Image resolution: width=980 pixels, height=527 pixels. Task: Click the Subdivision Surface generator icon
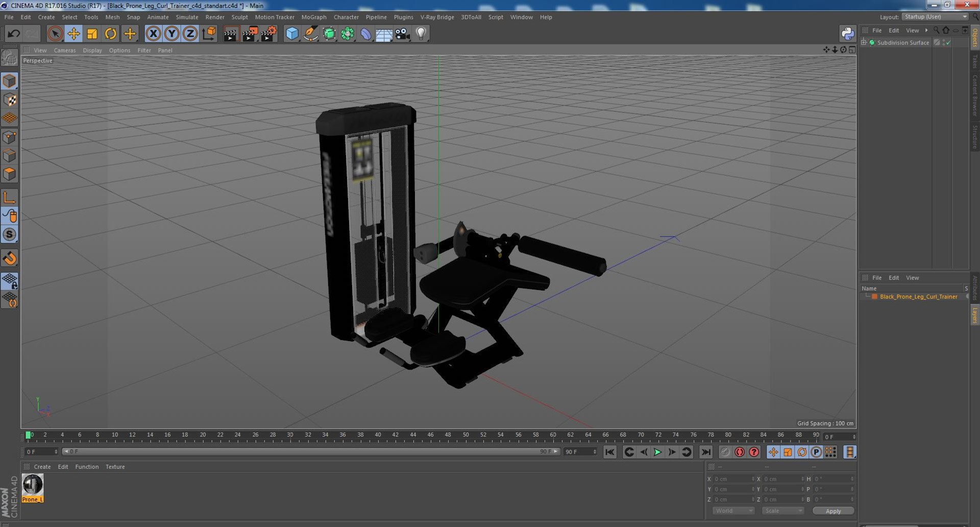click(x=329, y=34)
